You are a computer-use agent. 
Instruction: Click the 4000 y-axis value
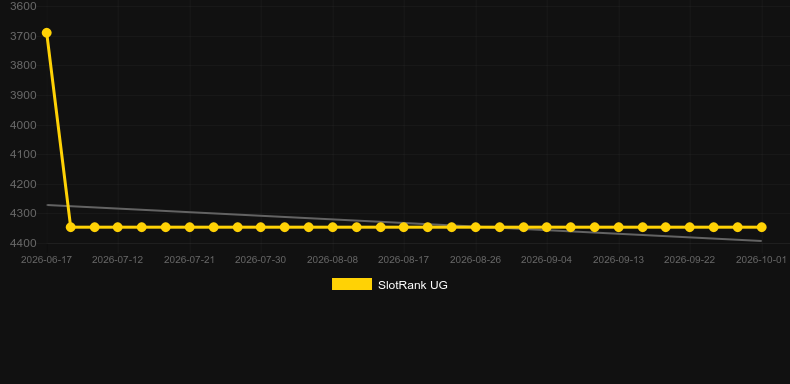pos(23,125)
